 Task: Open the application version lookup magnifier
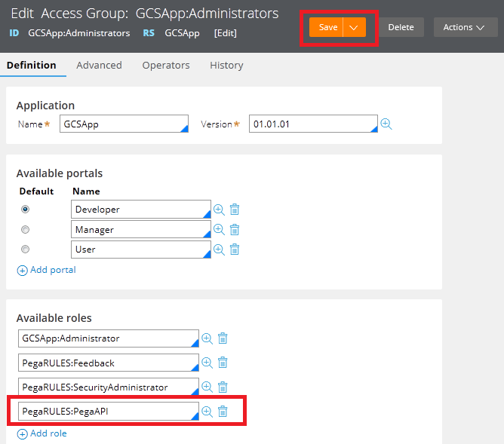(386, 124)
